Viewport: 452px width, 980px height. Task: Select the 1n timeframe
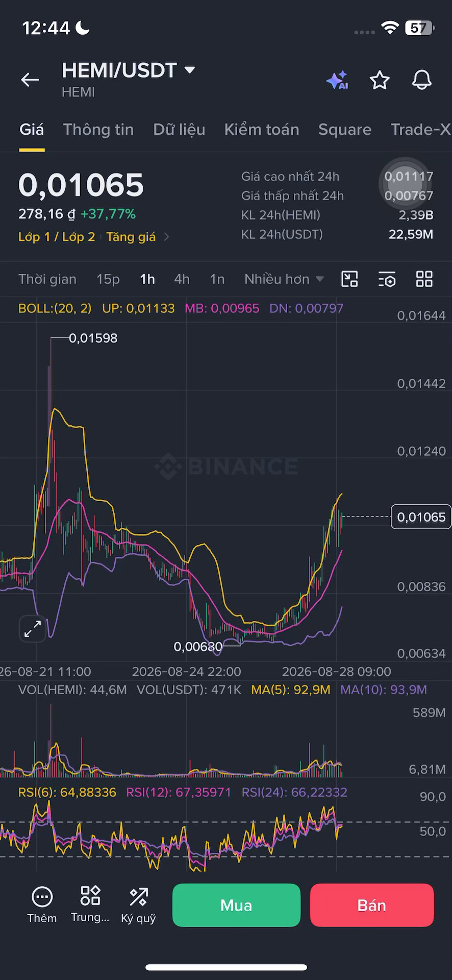click(217, 279)
